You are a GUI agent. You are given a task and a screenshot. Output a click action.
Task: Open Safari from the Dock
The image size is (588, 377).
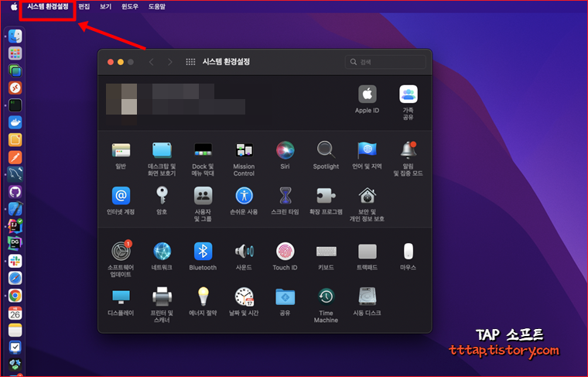(x=15, y=278)
